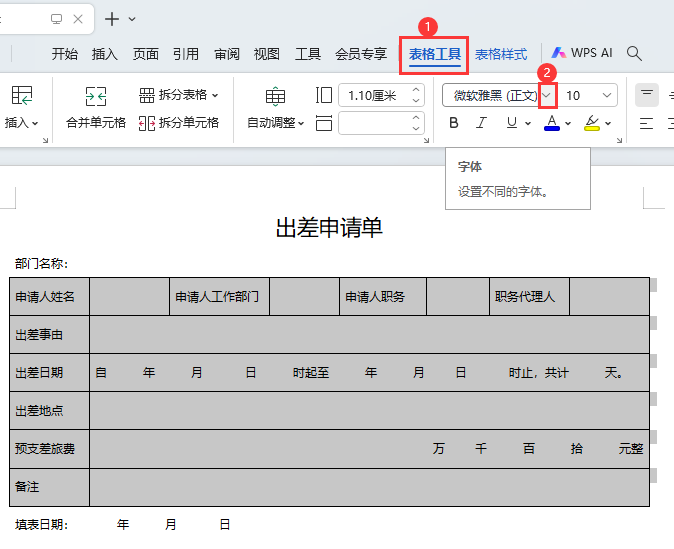Click the 预支差旅费 cell
The width and height of the screenshot is (674, 549).
coord(49,449)
